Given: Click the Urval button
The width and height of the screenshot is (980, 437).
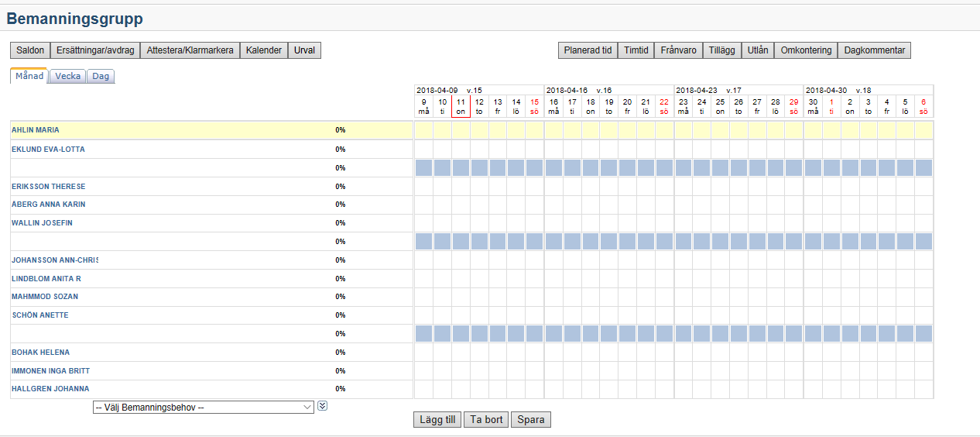Looking at the screenshot, I should click(304, 50).
